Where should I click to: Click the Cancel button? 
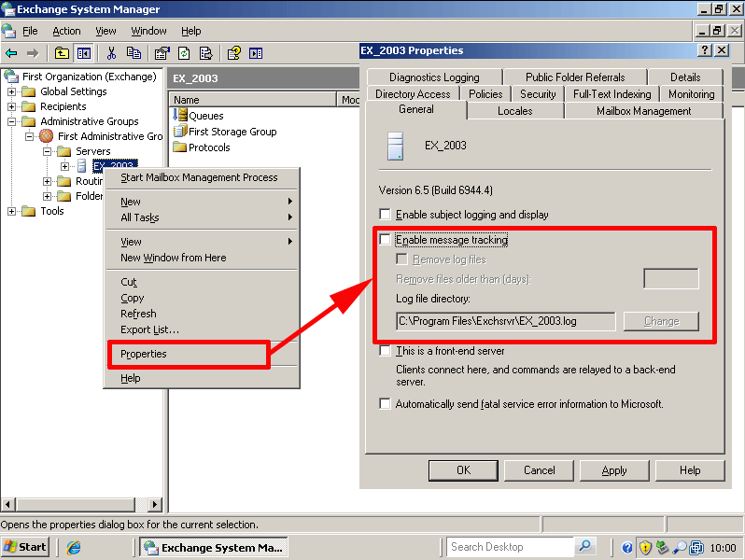[540, 470]
